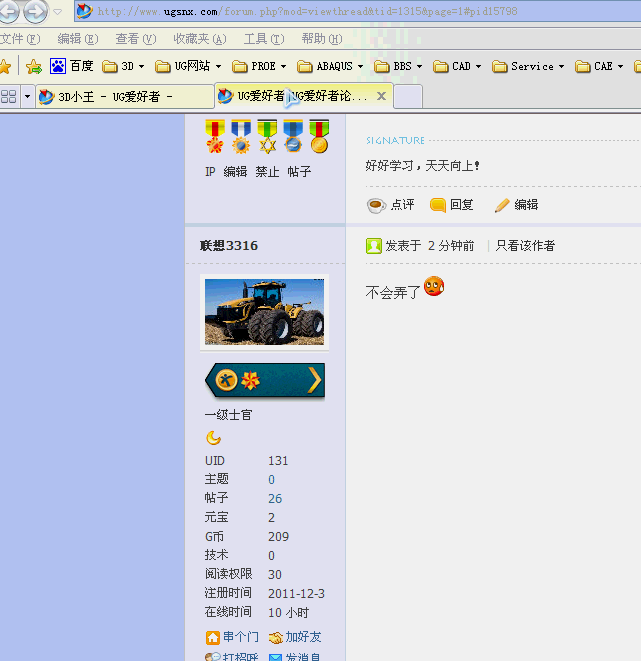Expand the UG网站 bookmarks folder

tap(188, 67)
